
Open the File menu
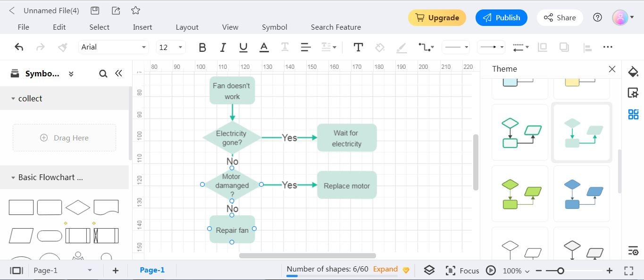[24, 27]
